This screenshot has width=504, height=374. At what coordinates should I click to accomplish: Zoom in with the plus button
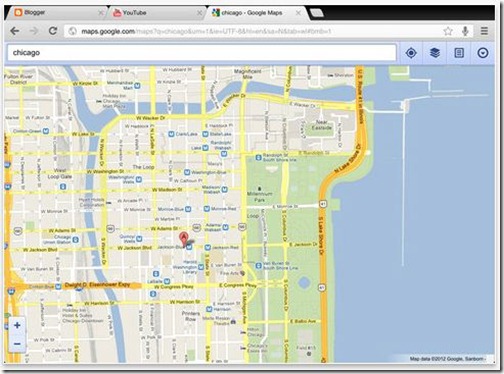[x=17, y=325]
